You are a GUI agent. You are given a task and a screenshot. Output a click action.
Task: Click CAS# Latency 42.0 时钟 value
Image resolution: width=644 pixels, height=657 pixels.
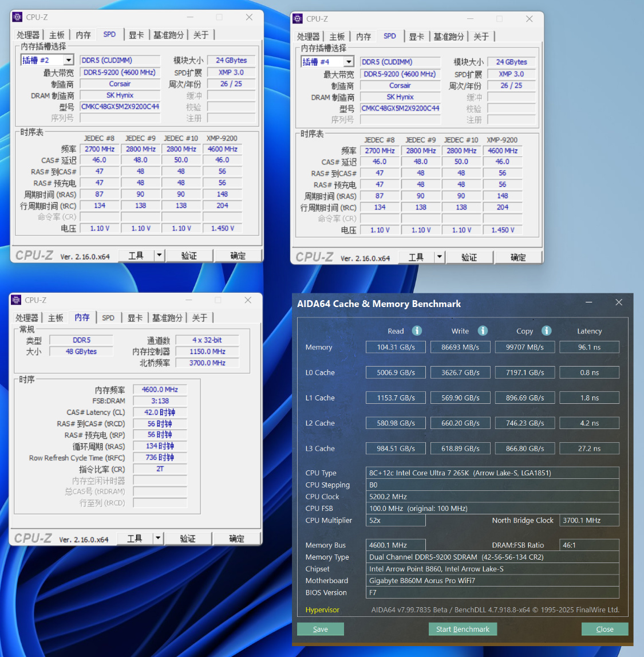[x=160, y=412]
